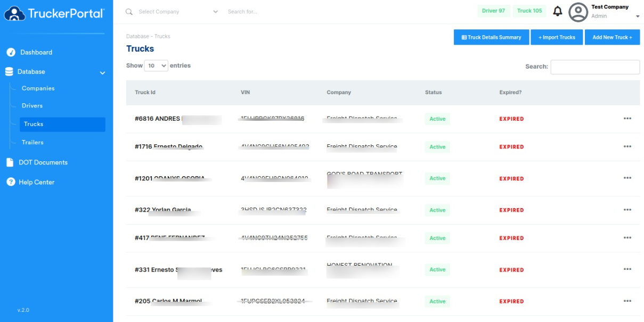Image resolution: width=644 pixels, height=322 pixels.
Task: Open the Truck Details Summary
Action: 491,37
